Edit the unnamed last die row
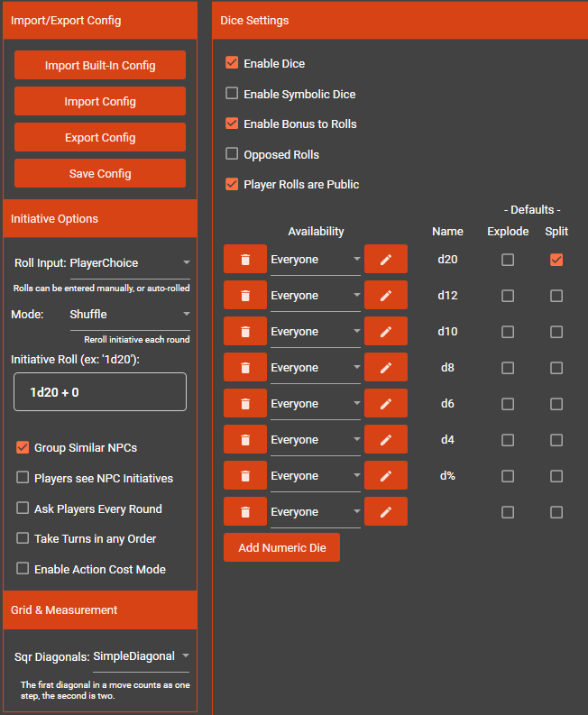Viewport: 588px width, 715px height. 386,511
